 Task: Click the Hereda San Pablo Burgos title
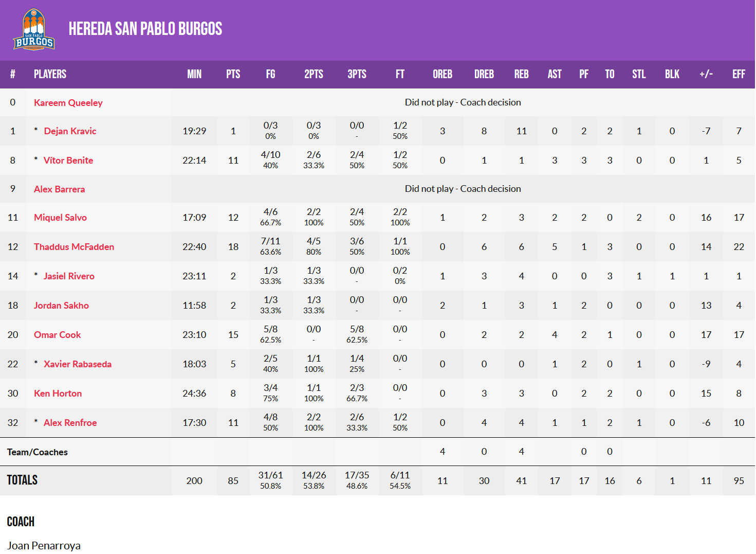click(145, 29)
